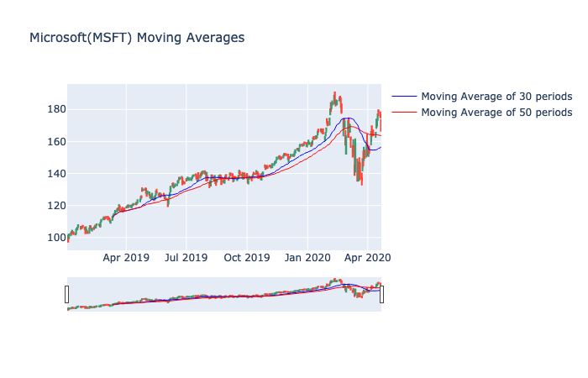Screen dimensions: 588x378
Task: Click the chart title Microsoft(MSFT) Moving Averages
Action: point(137,38)
